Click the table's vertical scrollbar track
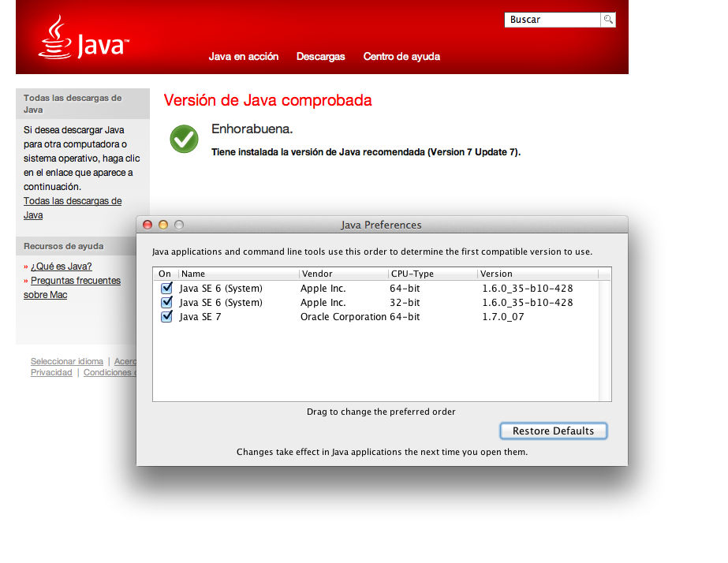Viewport: 728px width, 563px height. [605, 340]
